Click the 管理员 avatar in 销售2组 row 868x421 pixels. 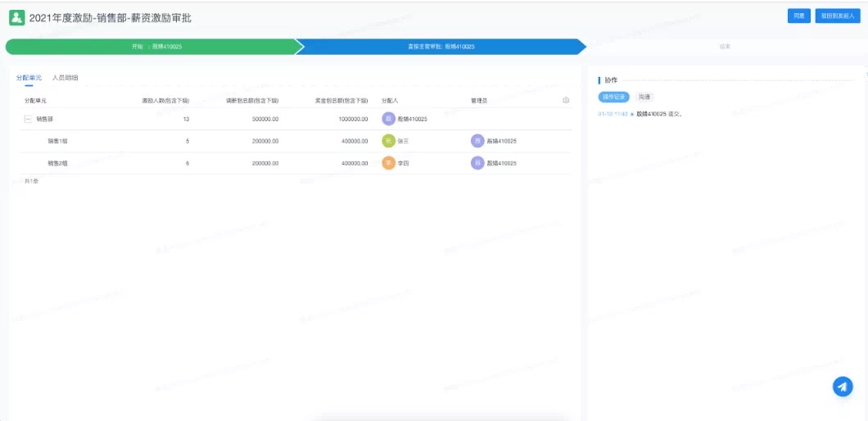pos(477,163)
